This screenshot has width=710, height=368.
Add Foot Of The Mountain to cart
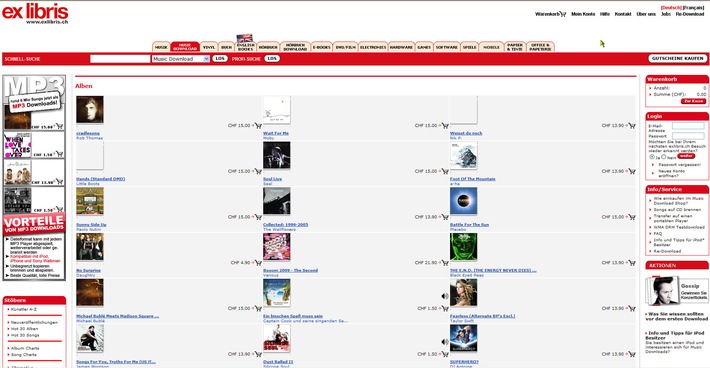coord(632,172)
